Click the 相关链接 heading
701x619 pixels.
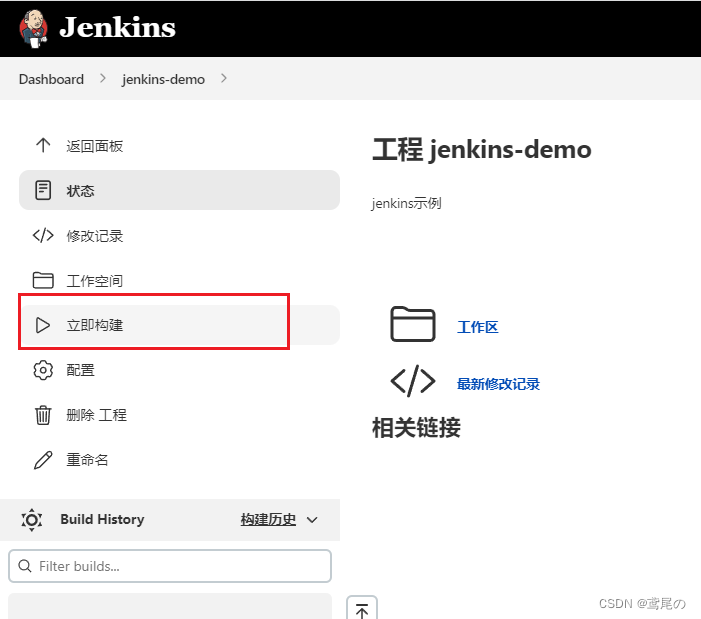416,428
